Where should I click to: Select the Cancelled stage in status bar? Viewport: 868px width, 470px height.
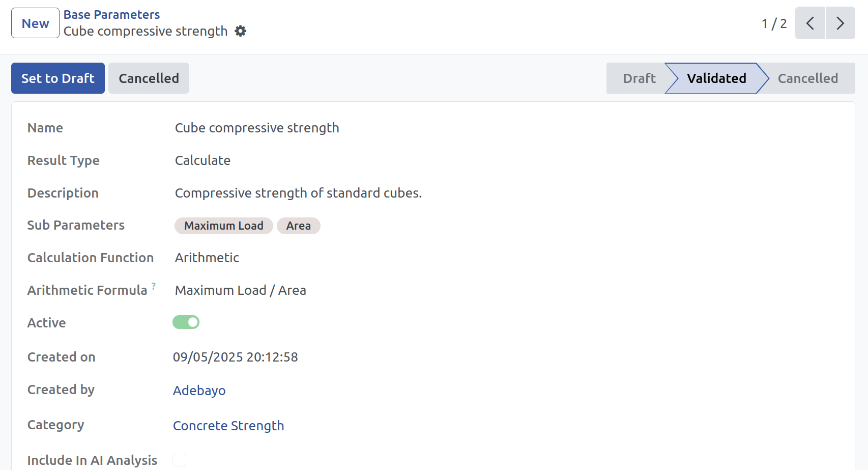coord(807,78)
